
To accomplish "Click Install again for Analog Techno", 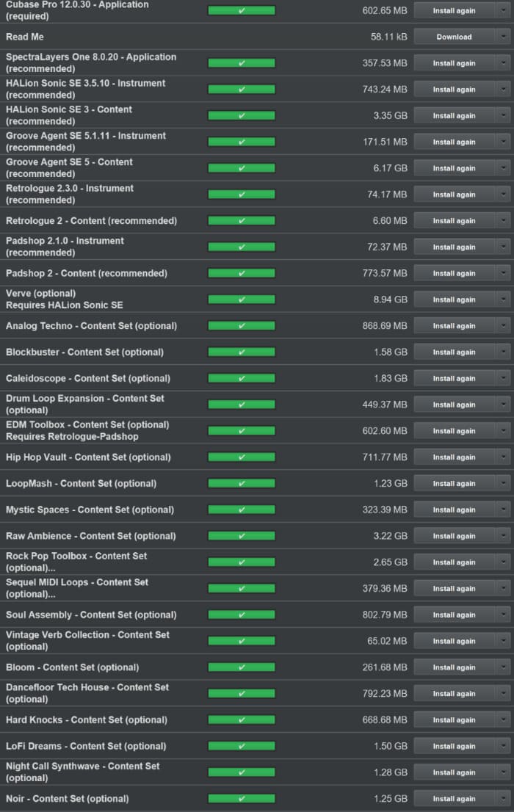I will 455,326.
